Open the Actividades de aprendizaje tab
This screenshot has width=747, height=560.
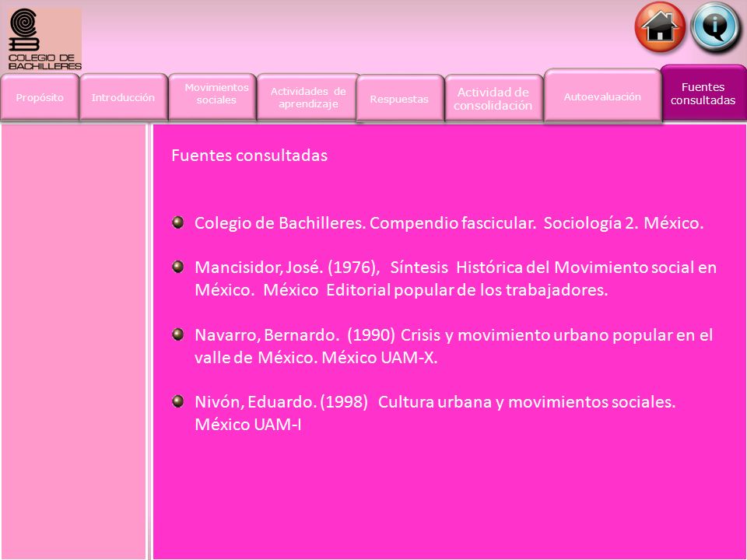(x=308, y=97)
